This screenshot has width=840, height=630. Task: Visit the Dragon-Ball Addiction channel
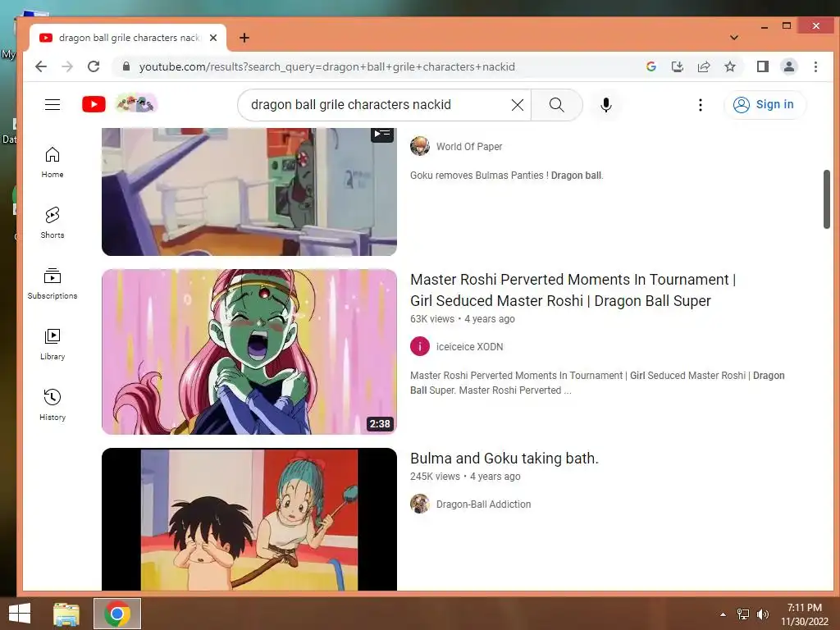(483, 504)
